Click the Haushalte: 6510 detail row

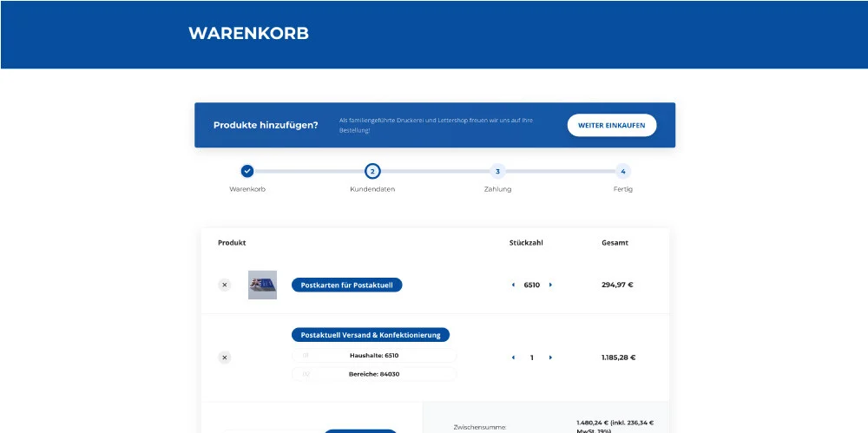[x=374, y=356]
